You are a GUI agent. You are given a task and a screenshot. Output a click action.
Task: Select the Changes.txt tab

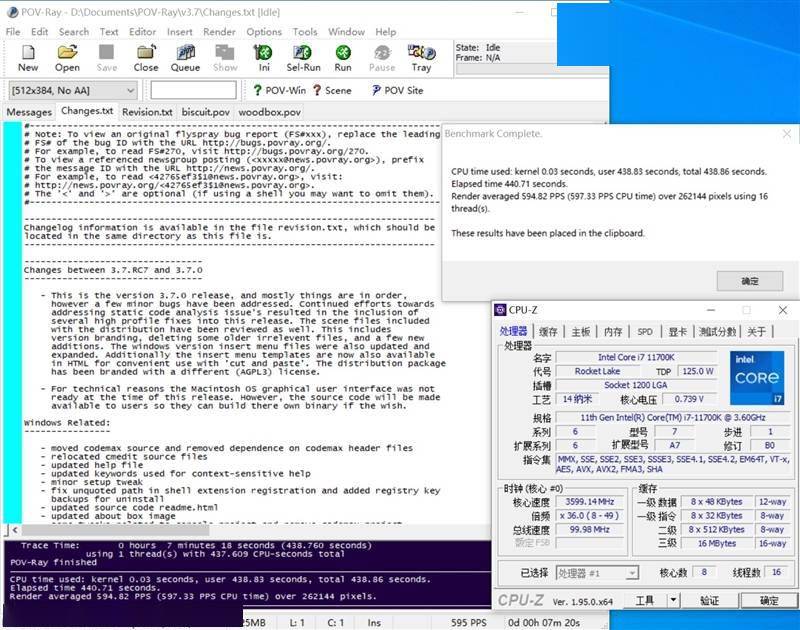(x=87, y=111)
